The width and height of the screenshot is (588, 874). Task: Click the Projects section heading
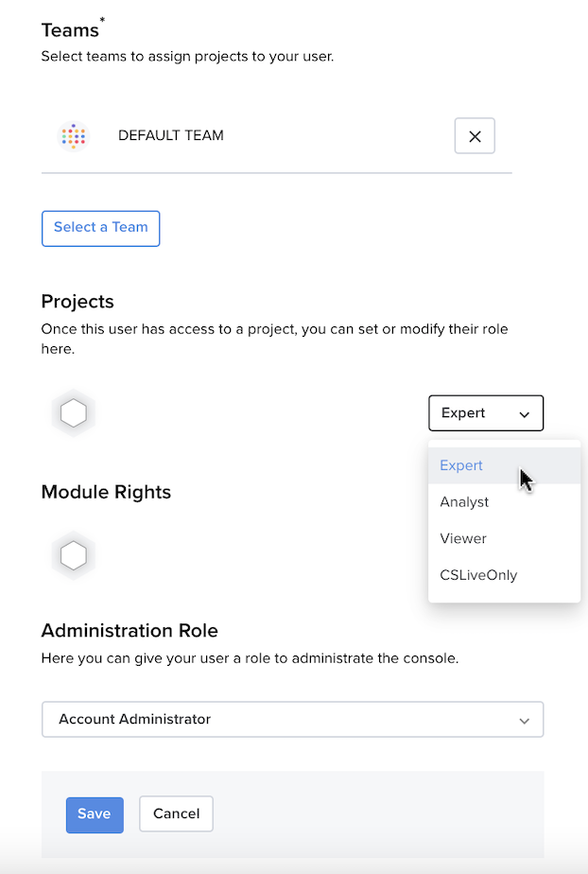click(78, 302)
